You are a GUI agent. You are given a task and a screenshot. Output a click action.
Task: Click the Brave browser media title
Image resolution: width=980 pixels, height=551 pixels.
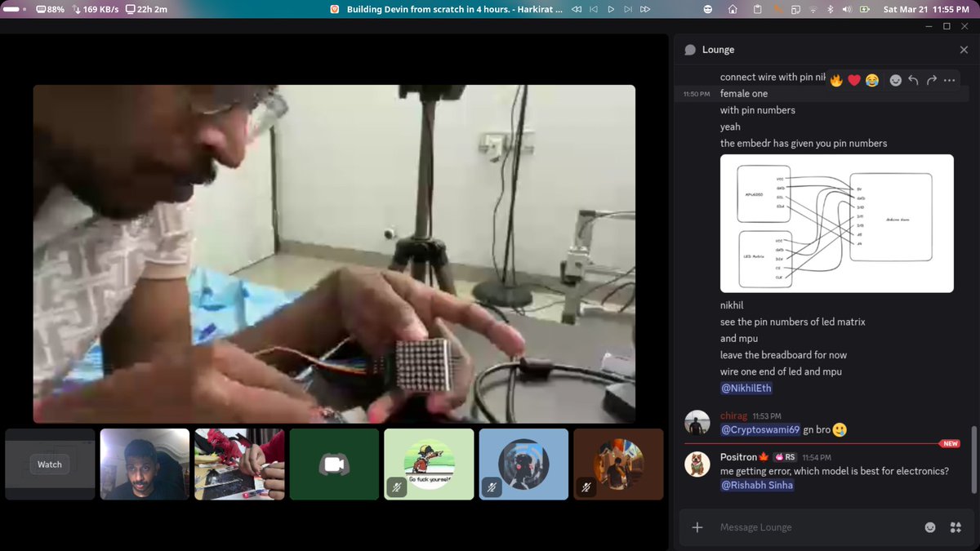[x=454, y=10]
